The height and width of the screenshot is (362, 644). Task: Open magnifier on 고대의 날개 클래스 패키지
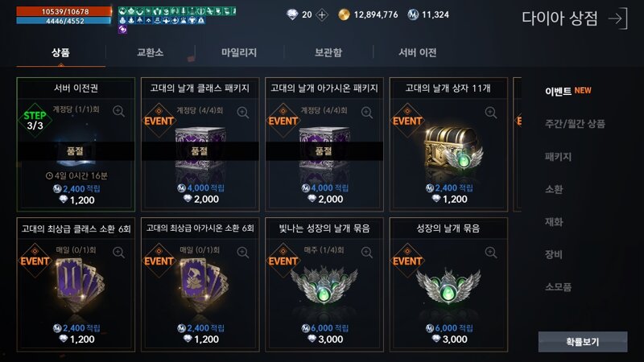243,113
